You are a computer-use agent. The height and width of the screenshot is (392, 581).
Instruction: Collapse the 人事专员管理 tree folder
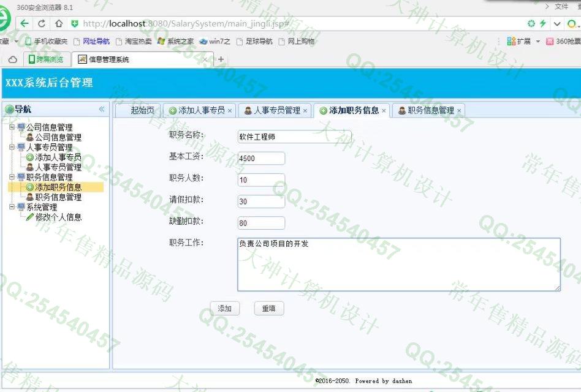pos(12,148)
